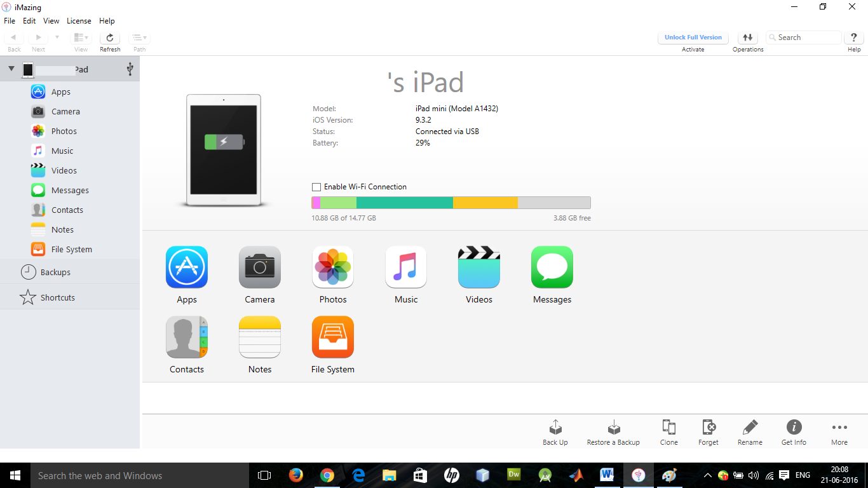Select File System in the sidebar
The height and width of the screenshot is (488, 868).
70,249
